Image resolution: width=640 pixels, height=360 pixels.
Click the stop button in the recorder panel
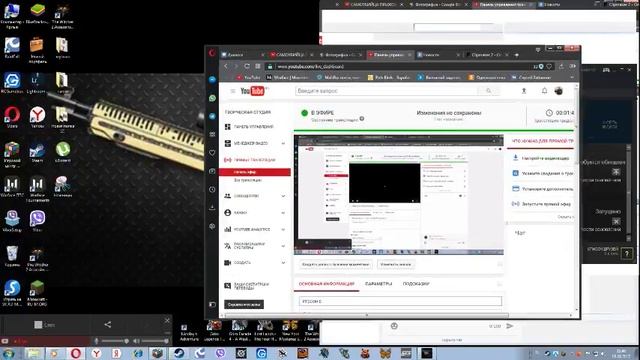(x=44, y=325)
